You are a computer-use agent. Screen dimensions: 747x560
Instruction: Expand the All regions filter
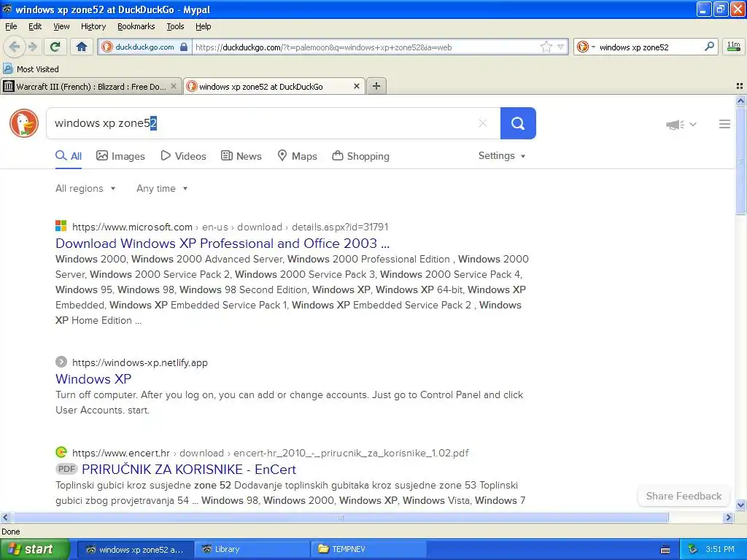point(86,189)
